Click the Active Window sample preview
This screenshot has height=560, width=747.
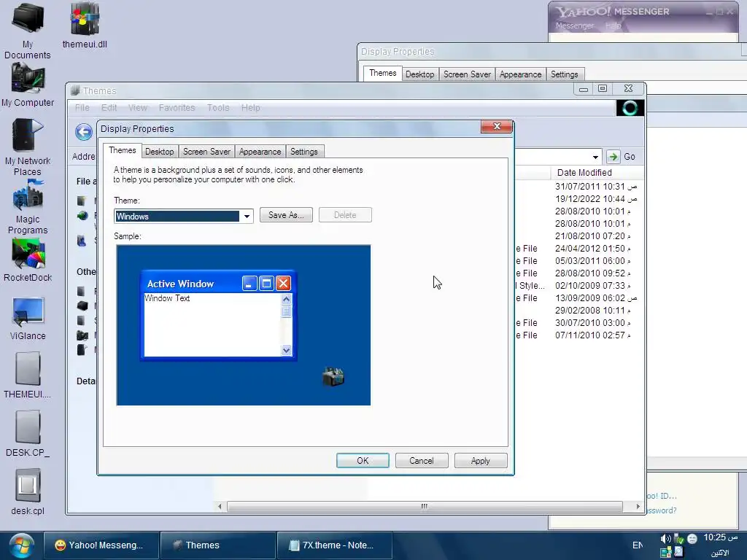[x=219, y=315]
